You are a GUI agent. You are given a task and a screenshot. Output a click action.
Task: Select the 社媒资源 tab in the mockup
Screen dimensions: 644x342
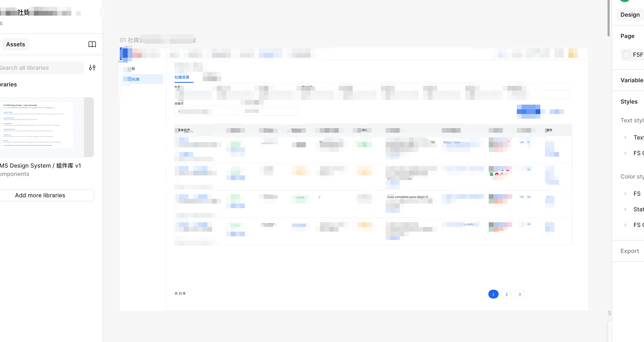pos(182,77)
